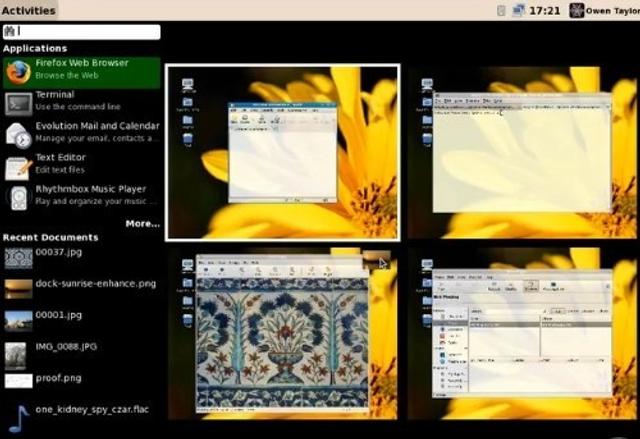Open the Terminal application icon
The width and height of the screenshot is (640, 439).
click(18, 103)
